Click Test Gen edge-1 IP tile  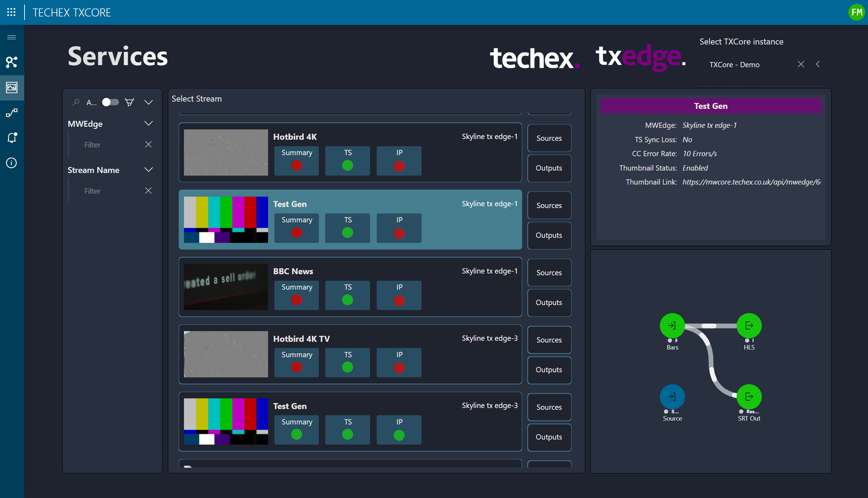pos(399,228)
